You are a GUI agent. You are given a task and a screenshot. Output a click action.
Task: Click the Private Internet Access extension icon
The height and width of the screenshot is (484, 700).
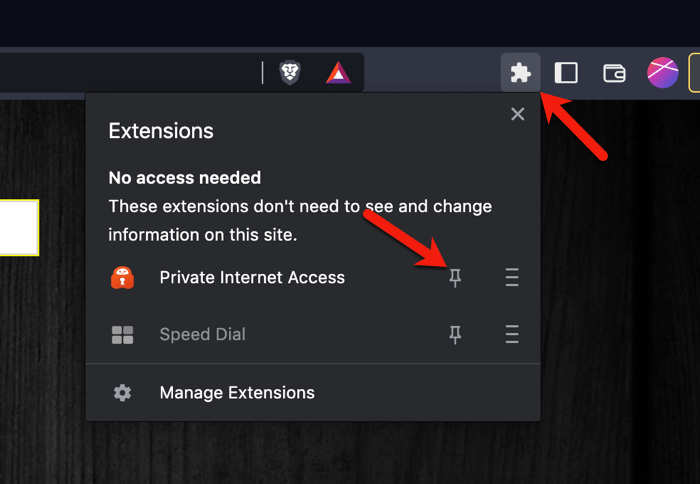point(123,278)
